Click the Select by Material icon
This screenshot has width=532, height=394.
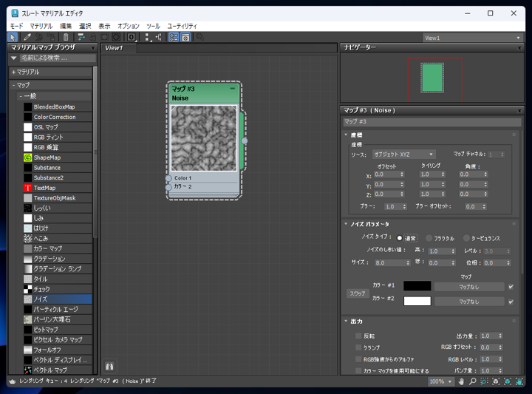click(200, 37)
